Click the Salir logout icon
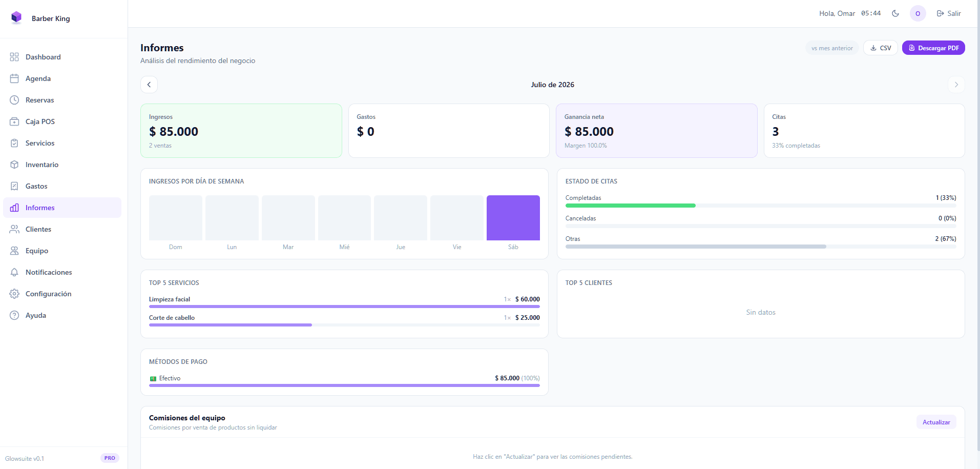 click(941, 13)
